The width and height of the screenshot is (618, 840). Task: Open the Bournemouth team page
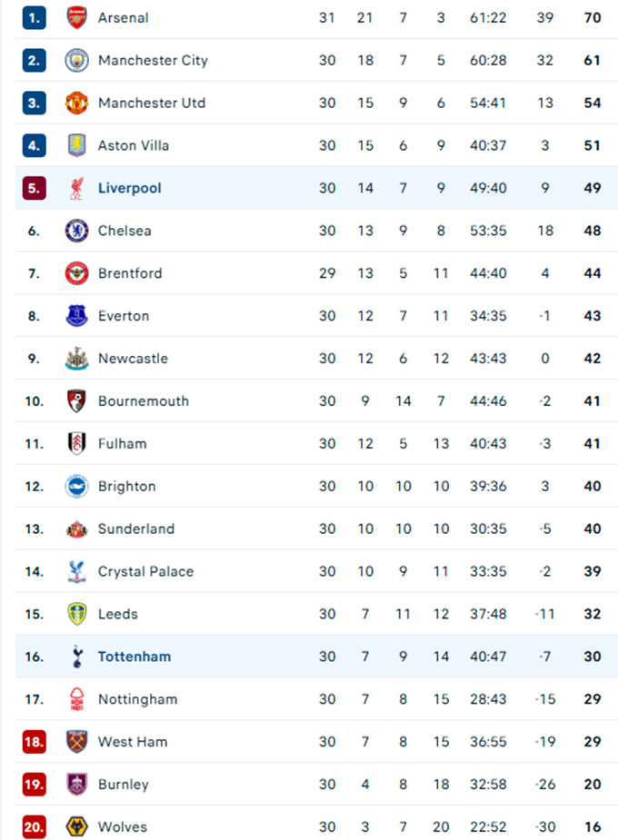pos(144,401)
